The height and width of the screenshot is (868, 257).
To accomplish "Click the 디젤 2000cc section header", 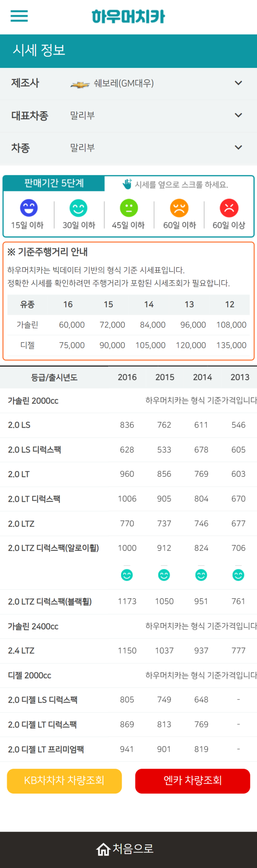I will (x=30, y=675).
